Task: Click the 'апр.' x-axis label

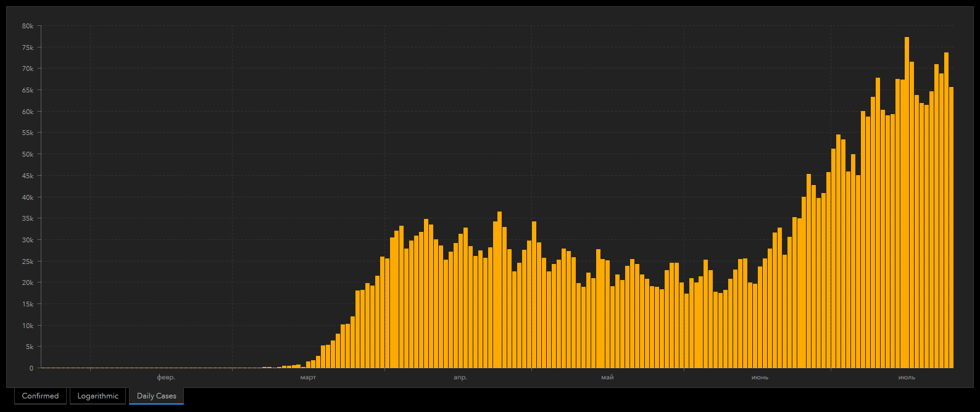Action: (x=460, y=377)
